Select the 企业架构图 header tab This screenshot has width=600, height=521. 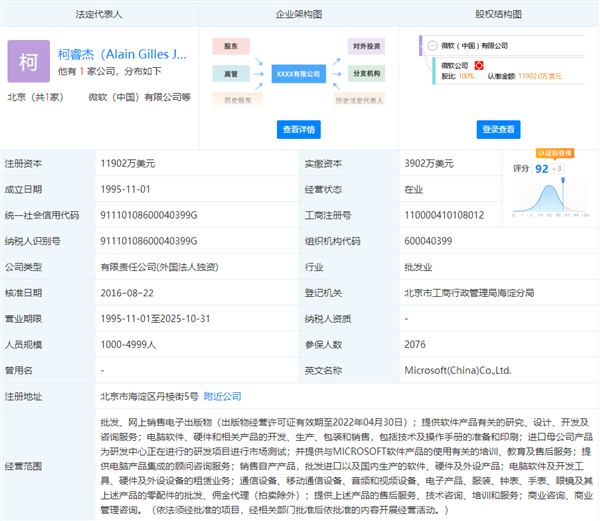(299, 14)
